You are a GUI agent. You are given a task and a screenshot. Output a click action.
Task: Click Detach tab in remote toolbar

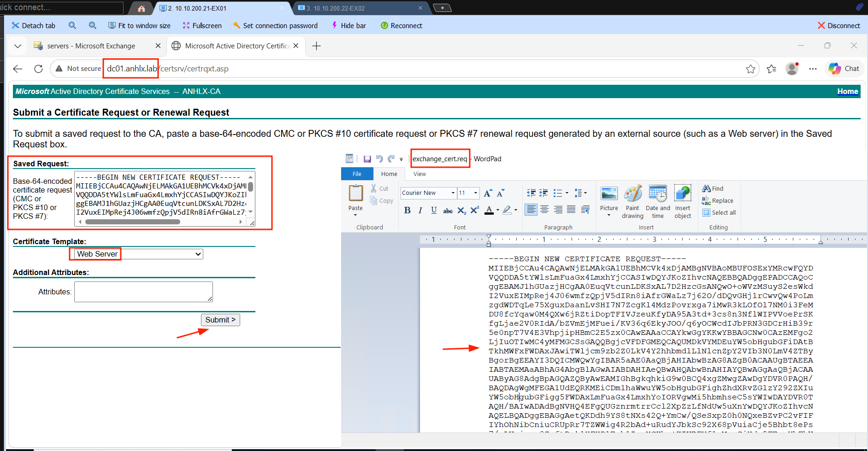[33, 25]
